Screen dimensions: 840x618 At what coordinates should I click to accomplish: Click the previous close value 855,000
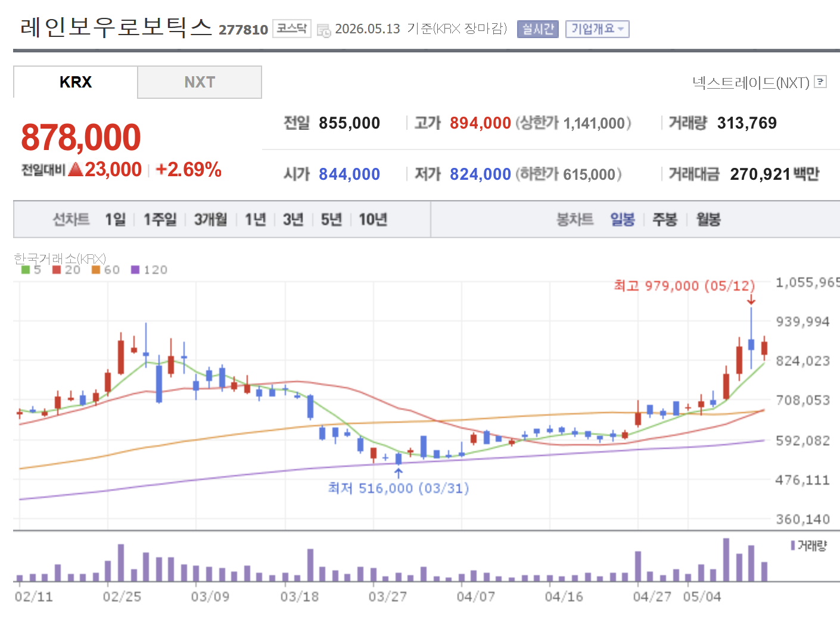(349, 123)
